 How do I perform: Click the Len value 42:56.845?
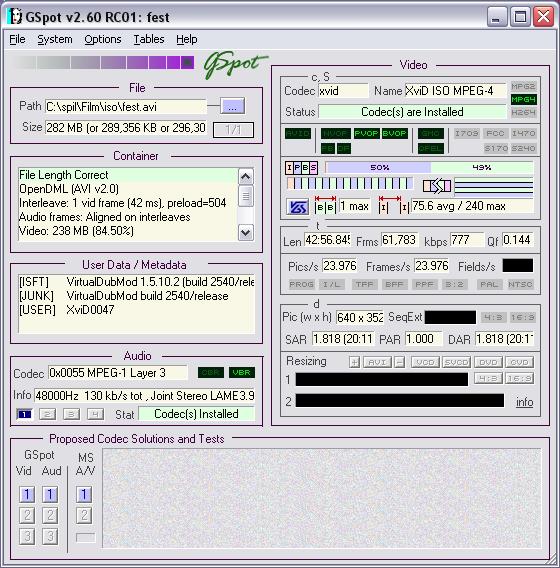(327, 240)
